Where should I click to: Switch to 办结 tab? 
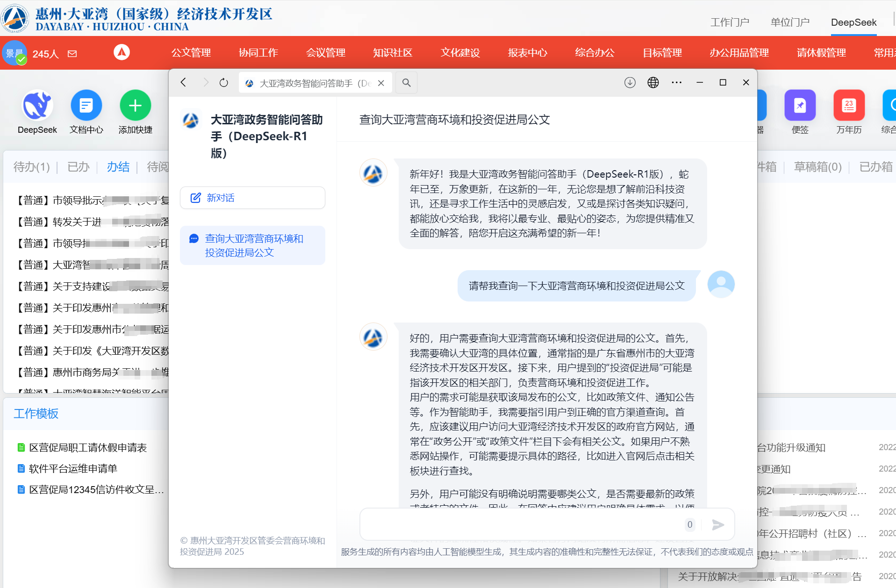(x=118, y=167)
